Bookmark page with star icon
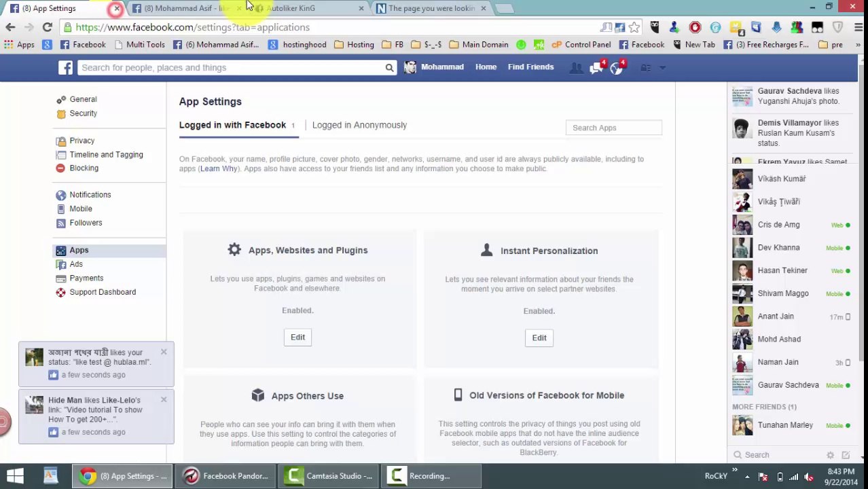This screenshot has height=489, width=868. tap(634, 27)
